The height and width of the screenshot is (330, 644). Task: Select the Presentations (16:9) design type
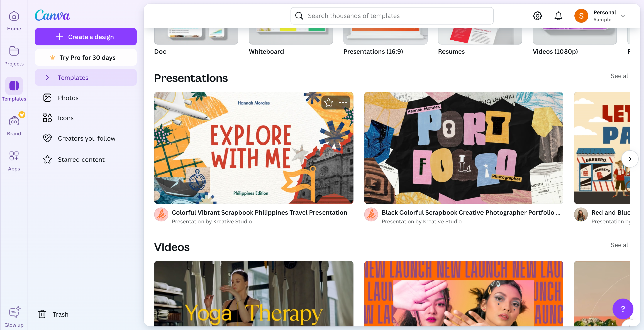tap(385, 41)
